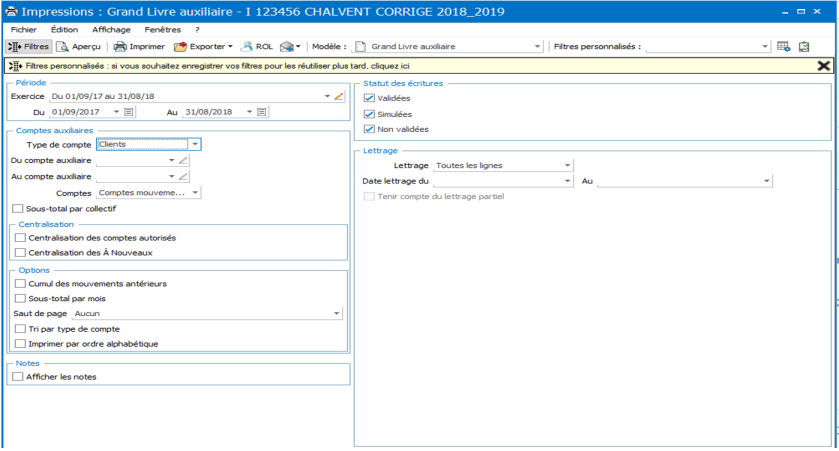Uncheck the Simulées checkbox
839x451 pixels.
pos(369,114)
